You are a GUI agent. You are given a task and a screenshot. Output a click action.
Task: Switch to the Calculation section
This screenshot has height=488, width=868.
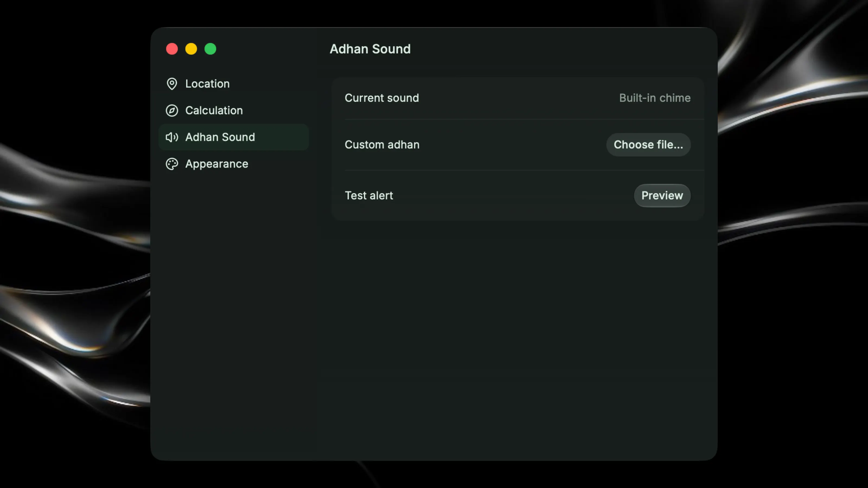click(x=234, y=110)
